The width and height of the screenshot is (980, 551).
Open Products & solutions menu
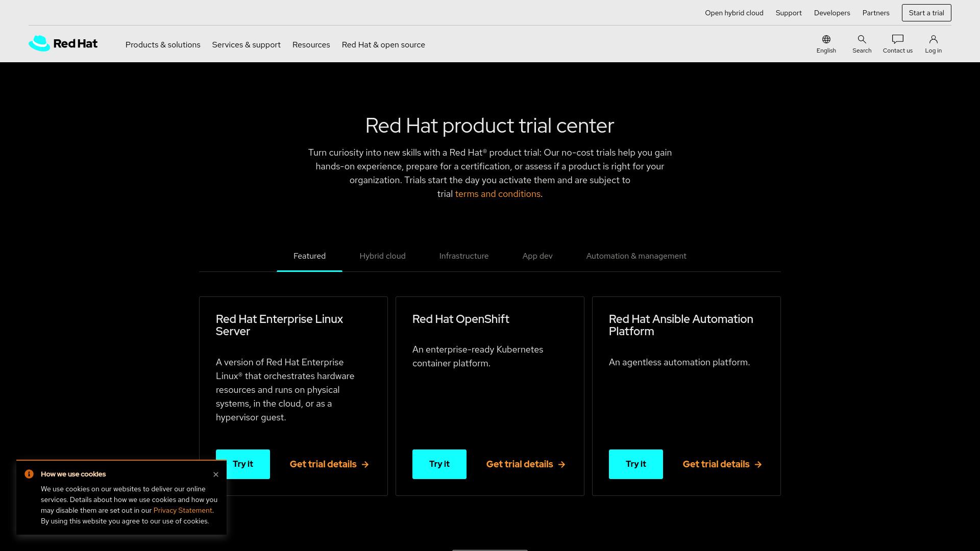click(163, 45)
